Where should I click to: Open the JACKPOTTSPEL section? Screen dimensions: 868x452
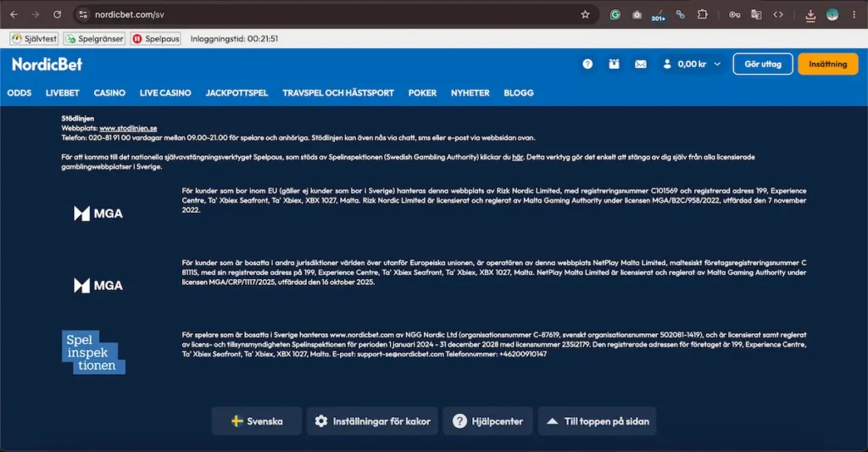tap(237, 93)
